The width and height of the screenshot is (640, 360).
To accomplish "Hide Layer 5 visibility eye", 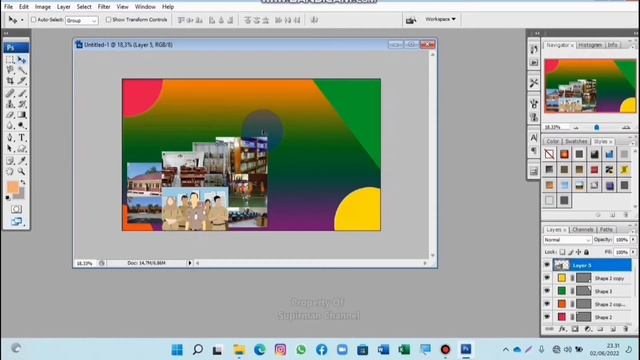I will pyautogui.click(x=547, y=265).
